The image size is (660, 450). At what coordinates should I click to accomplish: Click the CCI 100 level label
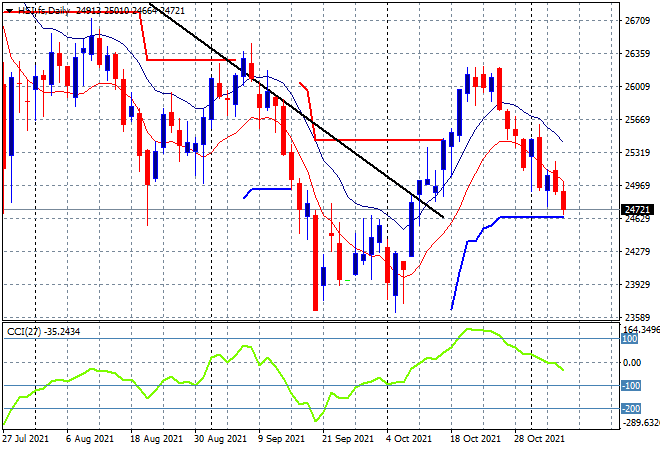[x=630, y=339]
